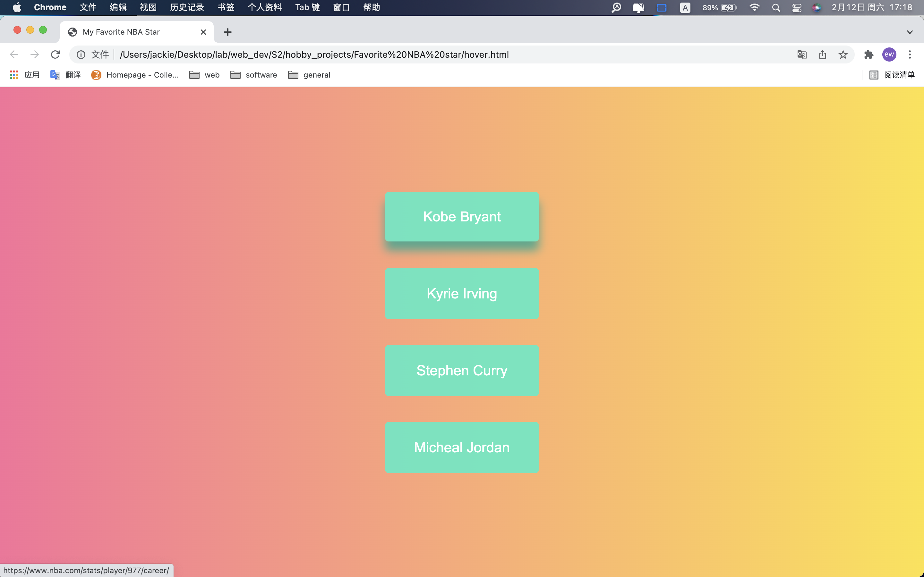
Task: Click the Micheal Jordan button
Action: (x=462, y=447)
